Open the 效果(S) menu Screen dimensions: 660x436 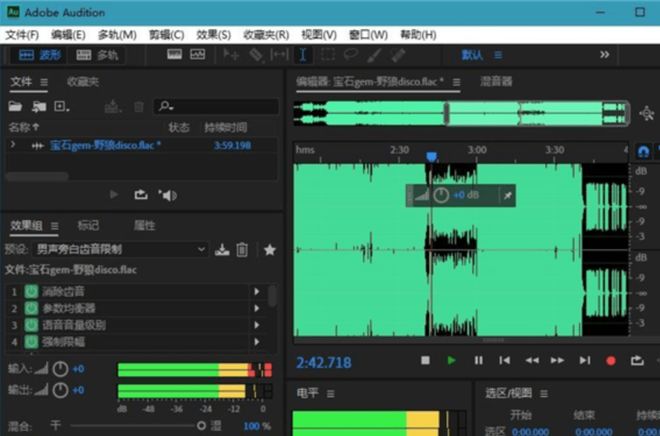coord(214,35)
